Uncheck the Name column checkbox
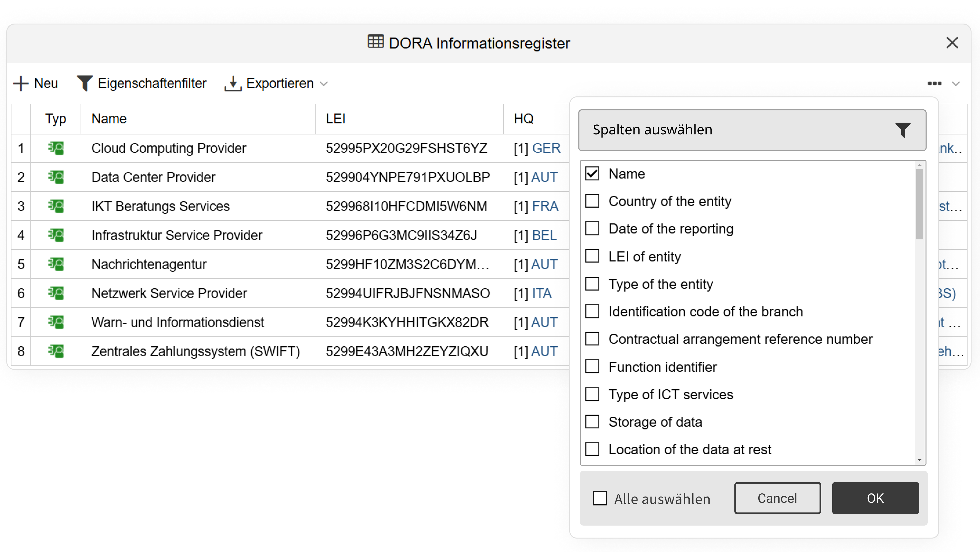Image resolution: width=980 pixels, height=552 pixels. (x=592, y=173)
